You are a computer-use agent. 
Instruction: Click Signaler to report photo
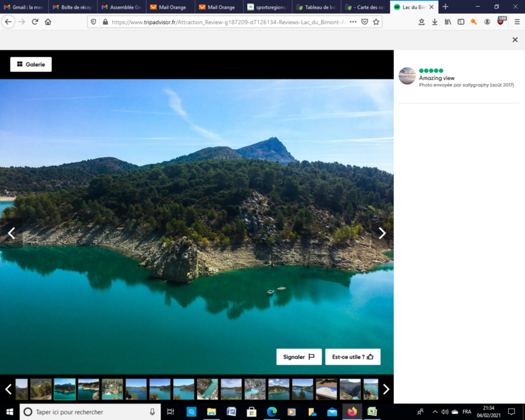coord(299,357)
